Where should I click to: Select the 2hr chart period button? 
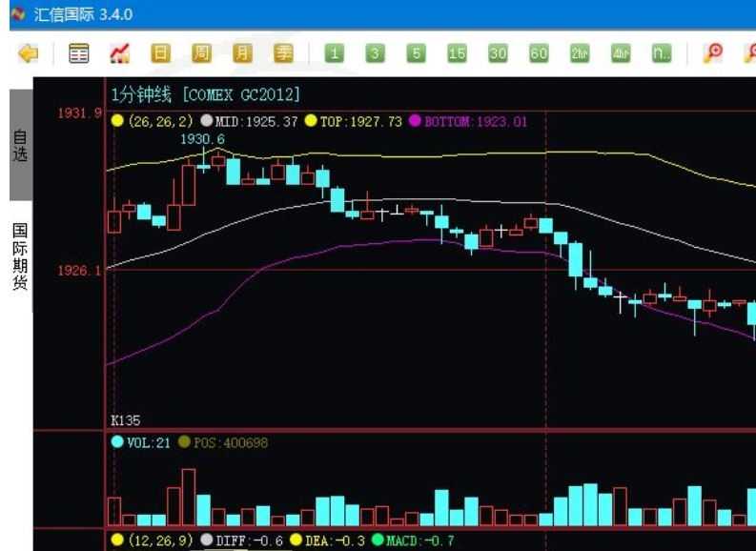tap(580, 53)
